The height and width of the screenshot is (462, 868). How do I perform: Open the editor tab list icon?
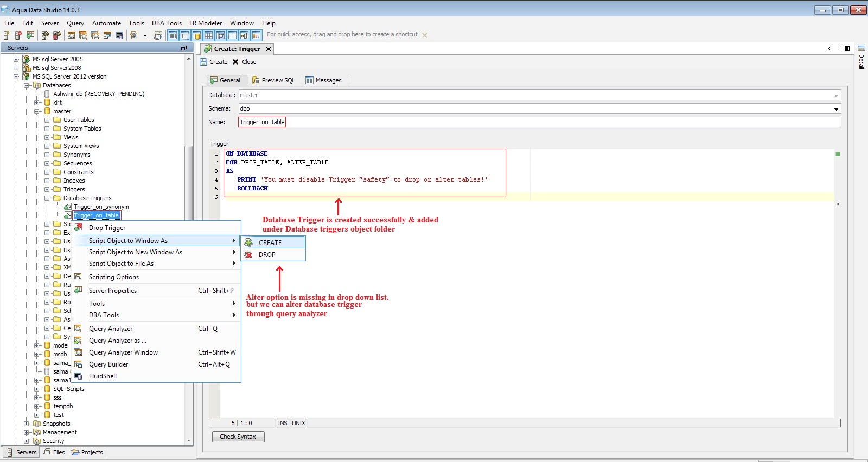click(x=847, y=49)
